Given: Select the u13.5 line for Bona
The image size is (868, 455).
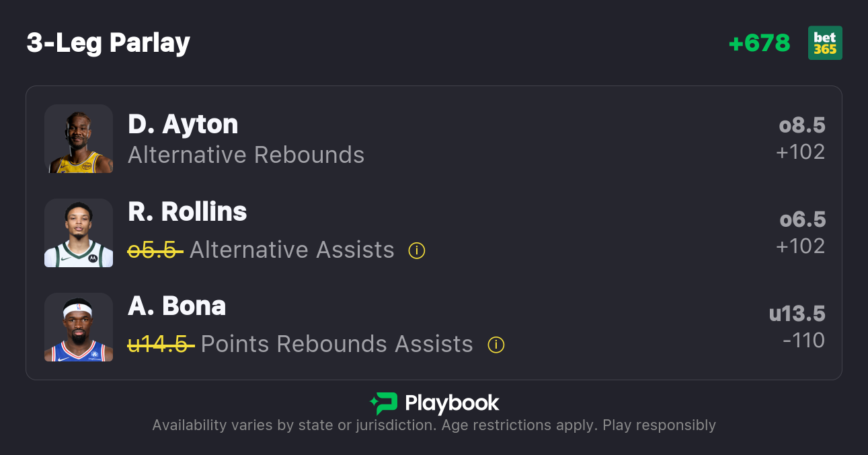Looking at the screenshot, I should [x=797, y=314].
